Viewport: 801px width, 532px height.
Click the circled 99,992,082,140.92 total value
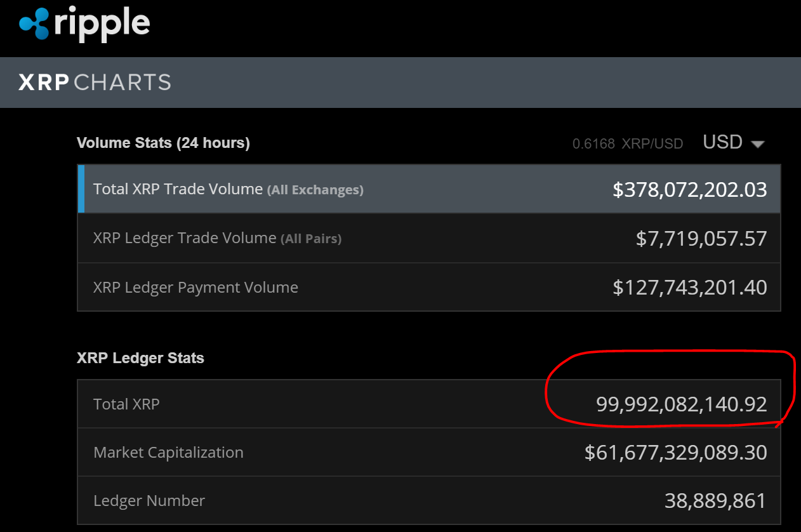681,404
